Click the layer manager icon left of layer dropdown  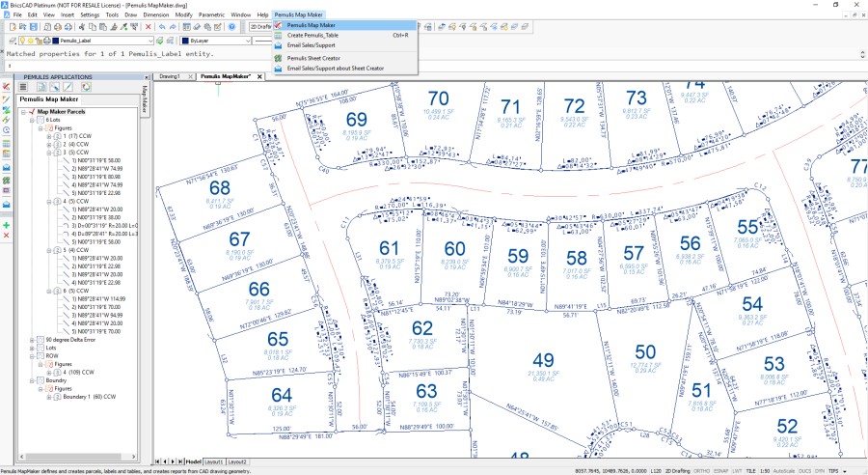coord(13,41)
